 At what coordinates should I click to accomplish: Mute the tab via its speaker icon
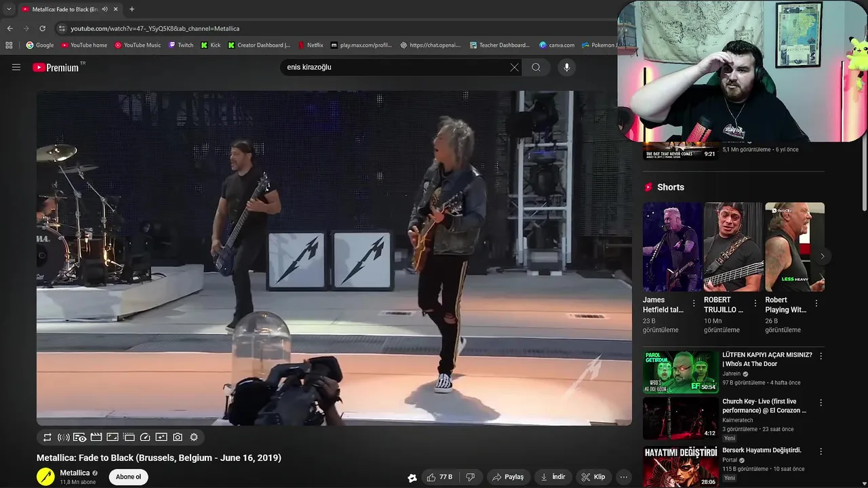click(104, 9)
